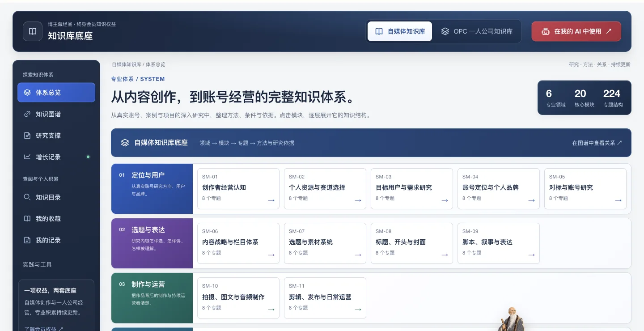Open 知识图谱 in the sidebar
This screenshot has height=331, width=644.
56,114
